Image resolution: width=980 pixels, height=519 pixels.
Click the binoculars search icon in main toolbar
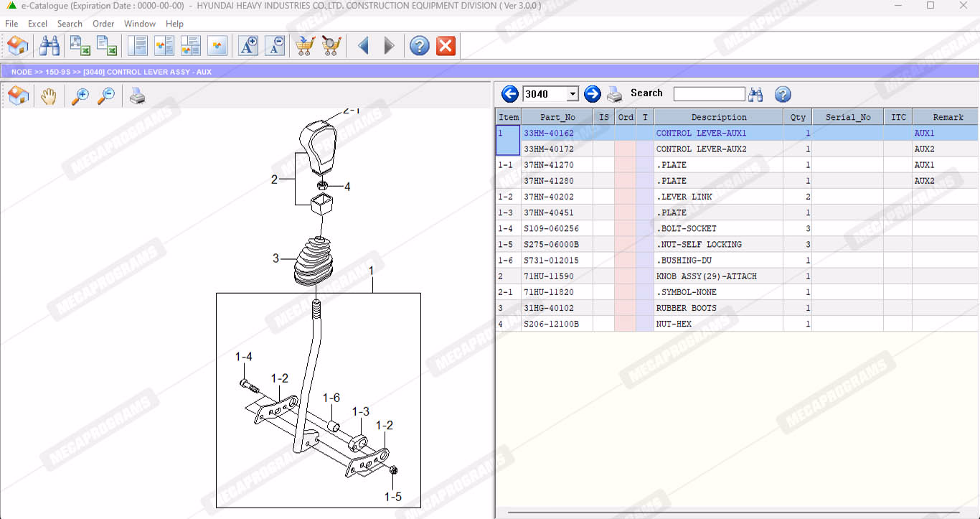(50, 47)
